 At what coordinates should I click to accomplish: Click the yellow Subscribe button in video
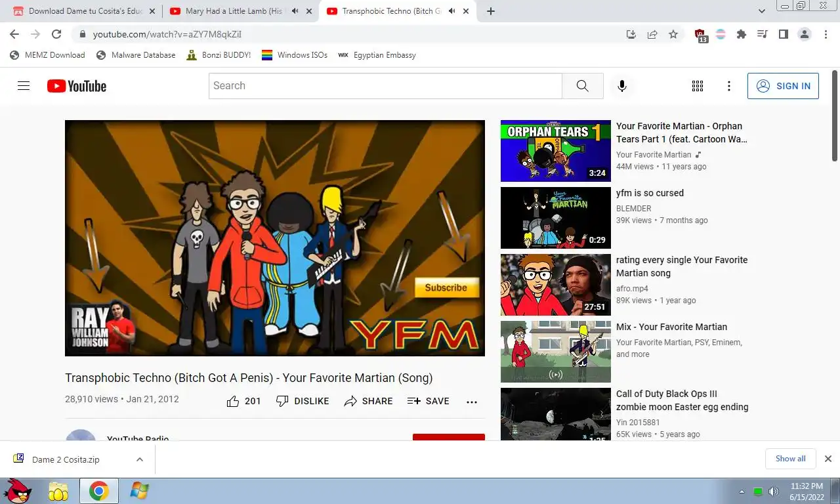coord(446,287)
